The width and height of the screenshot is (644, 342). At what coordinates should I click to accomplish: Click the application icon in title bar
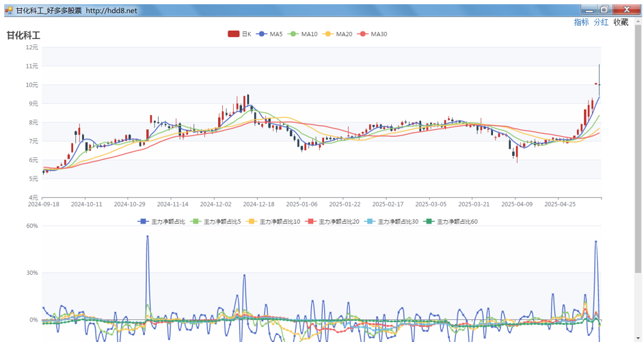pos(9,10)
